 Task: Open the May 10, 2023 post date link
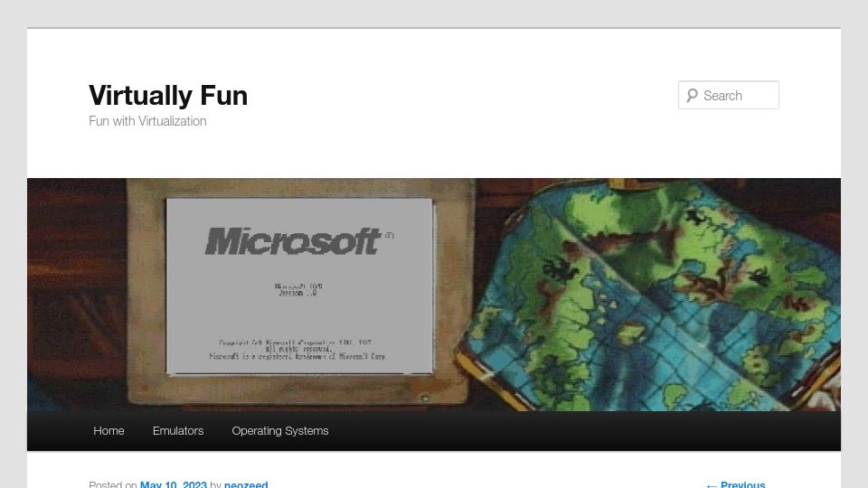click(174, 484)
